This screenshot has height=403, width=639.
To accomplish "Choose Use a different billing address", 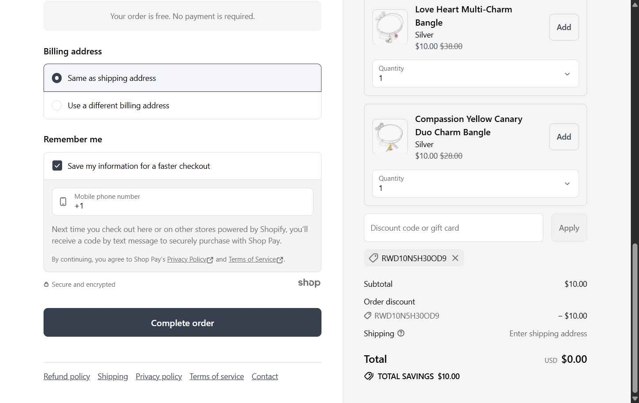I will pyautogui.click(x=182, y=106).
